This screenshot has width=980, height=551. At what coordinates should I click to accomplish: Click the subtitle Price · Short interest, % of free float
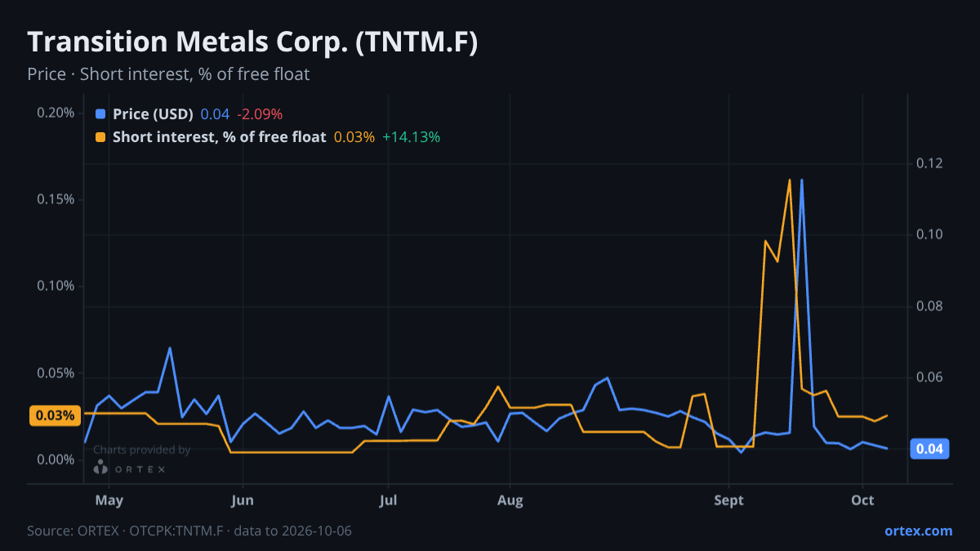click(168, 74)
